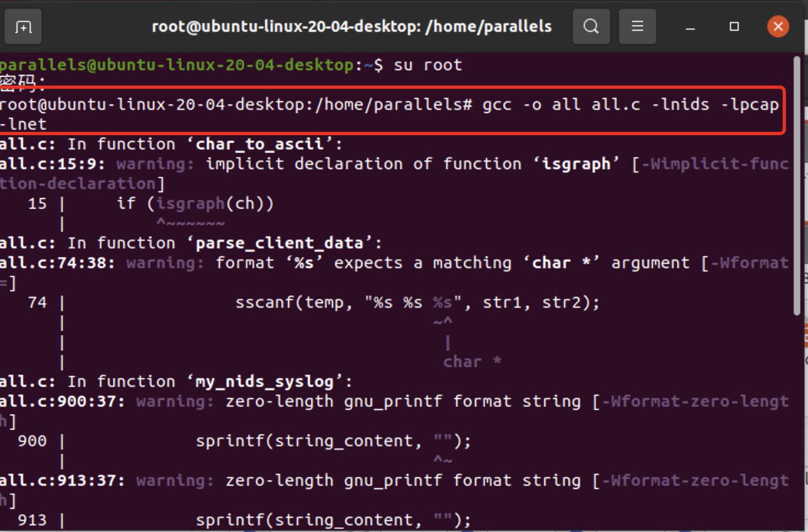The width and height of the screenshot is (808, 532).
Task: Click the "In function 'my_nids_syslog'" line
Action: (176, 381)
